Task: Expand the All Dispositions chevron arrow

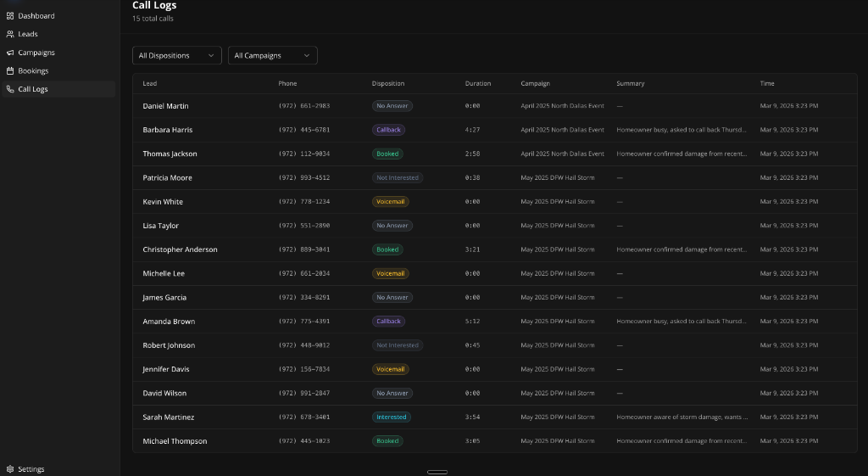Action: click(211, 55)
